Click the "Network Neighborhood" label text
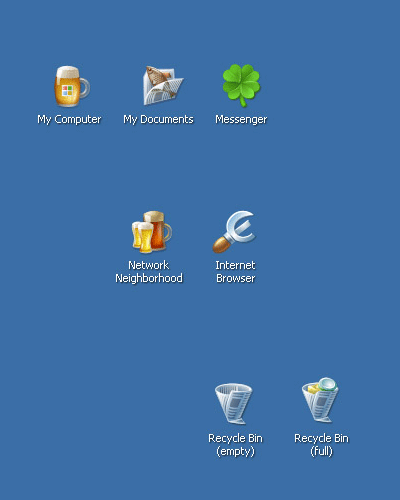The height and width of the screenshot is (500, 400). (149, 272)
